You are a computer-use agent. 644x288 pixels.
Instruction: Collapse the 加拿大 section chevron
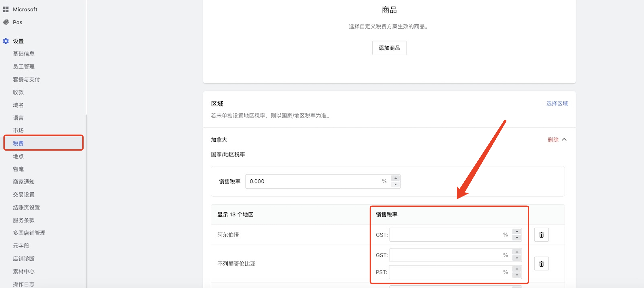[564, 140]
